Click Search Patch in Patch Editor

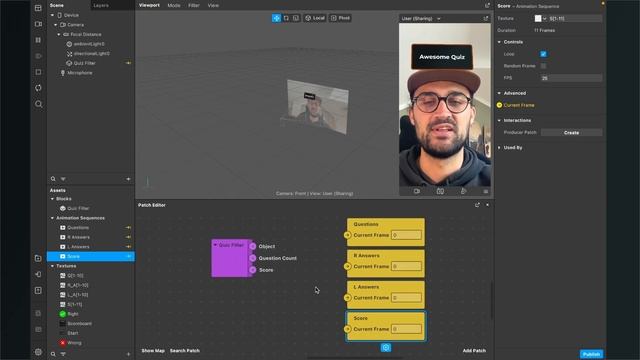click(x=185, y=350)
